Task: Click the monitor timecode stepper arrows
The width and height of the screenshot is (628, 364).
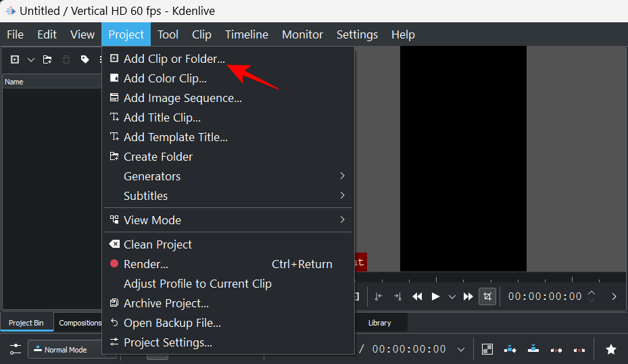Action: tap(591, 296)
